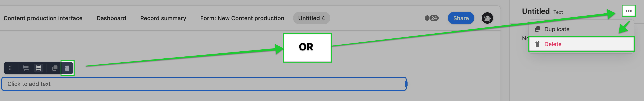Image resolution: width=644 pixels, height=101 pixels.
Task: Go to Form: New Content production tab
Action: click(x=242, y=18)
